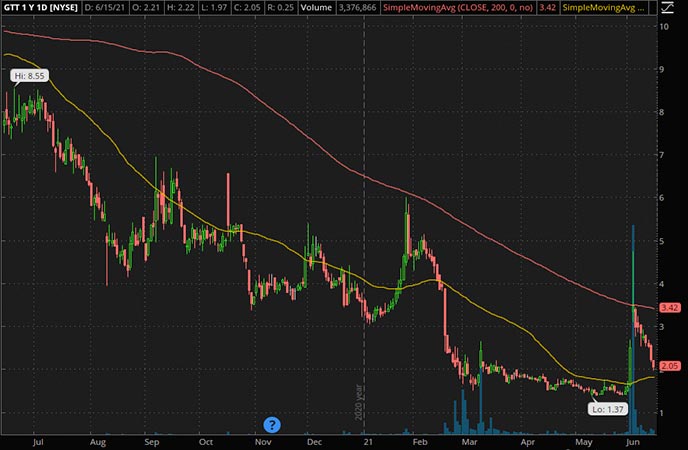This screenshot has width=688, height=450.
Task: Click the 'Nov' time axis label
Action: 263,442
